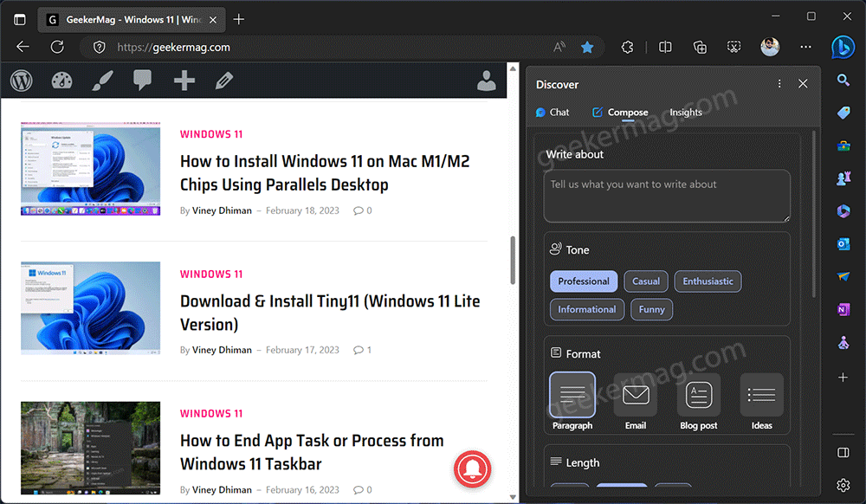Open the Shopping tag sidebar icon
Image resolution: width=866 pixels, height=504 pixels.
[843, 113]
